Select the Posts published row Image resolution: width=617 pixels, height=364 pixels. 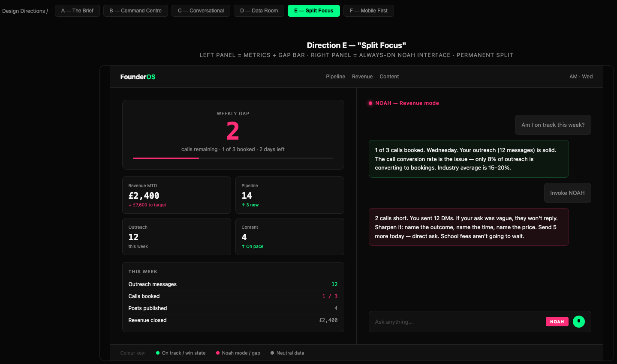[x=233, y=308]
